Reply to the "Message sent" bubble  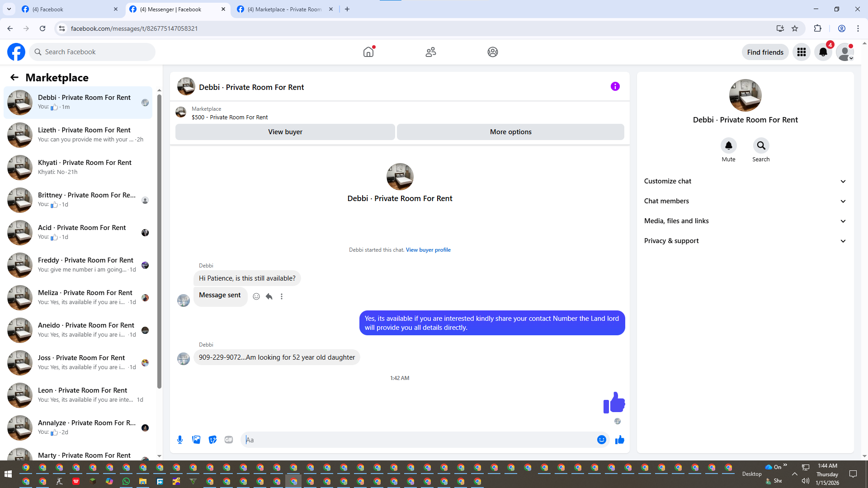coord(269,296)
